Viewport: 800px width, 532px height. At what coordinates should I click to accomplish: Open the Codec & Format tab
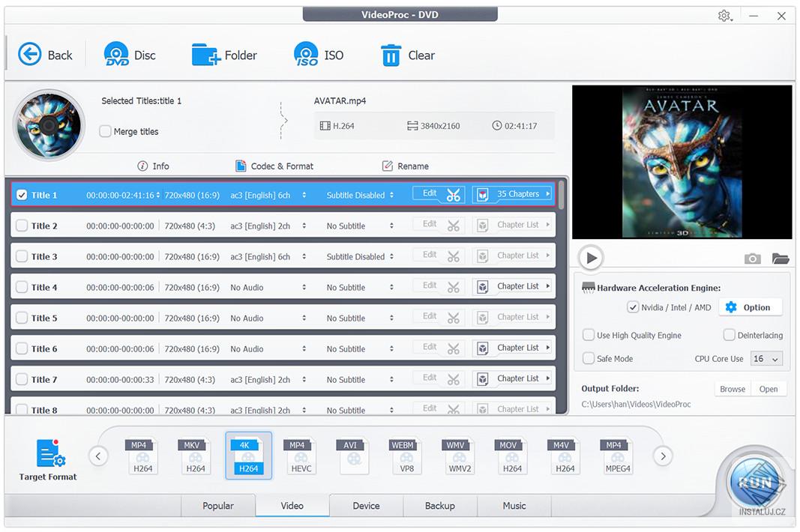tap(280, 166)
